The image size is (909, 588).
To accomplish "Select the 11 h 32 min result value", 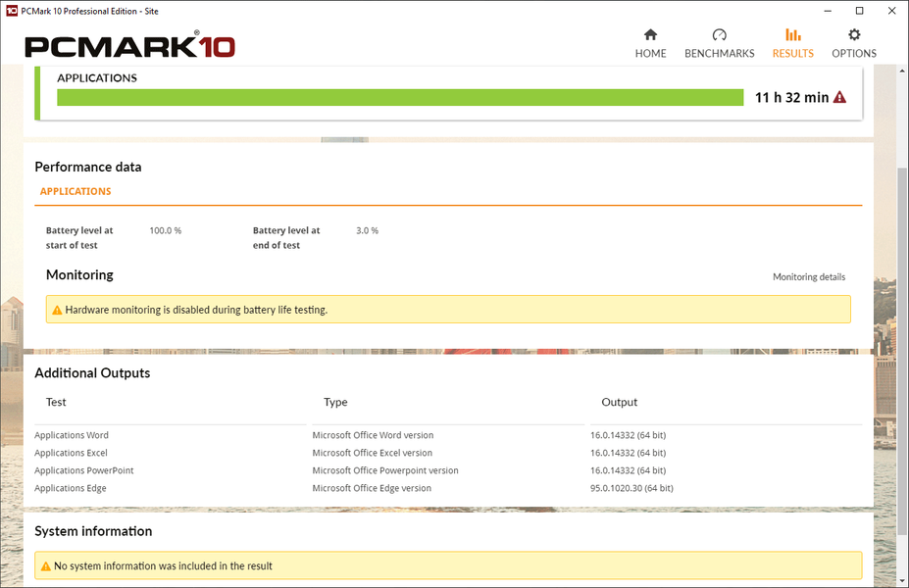I will tap(791, 97).
